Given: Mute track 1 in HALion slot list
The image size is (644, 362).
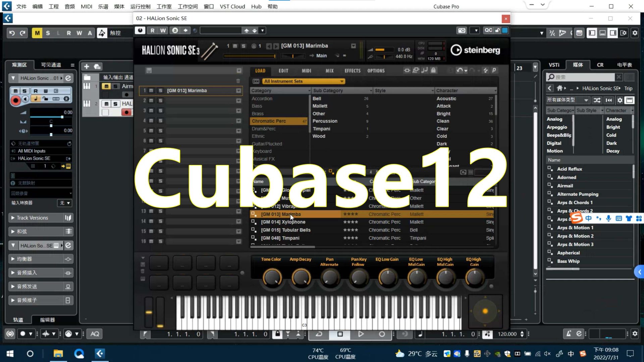Looking at the screenshot, I should 151,90.
